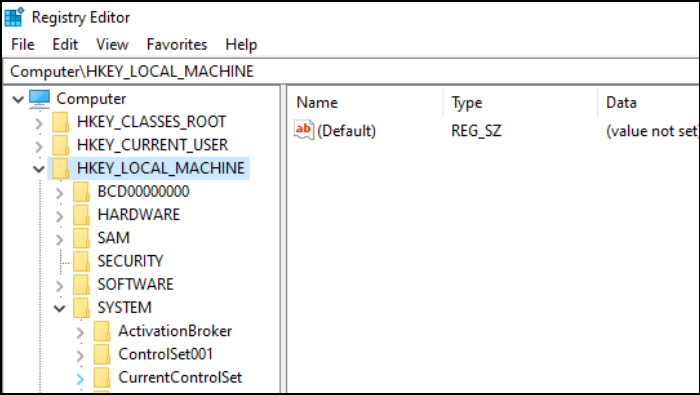Select the (Default) value name
The width and height of the screenshot is (700, 395).
click(346, 131)
